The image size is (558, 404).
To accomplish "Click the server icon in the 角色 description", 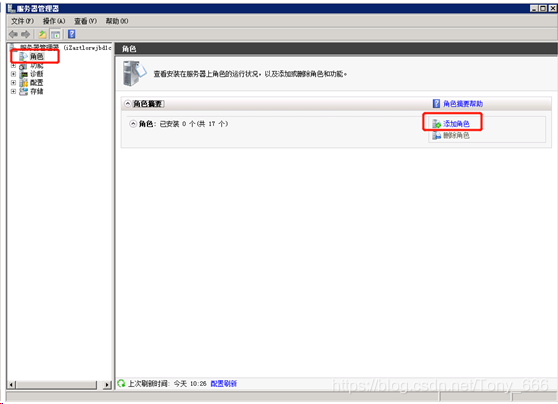I will [134, 73].
